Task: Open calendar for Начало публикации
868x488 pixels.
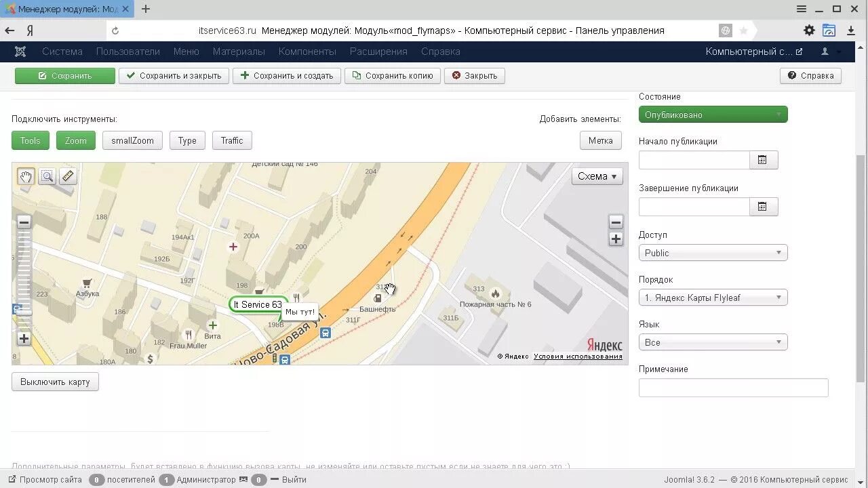Action: point(763,160)
